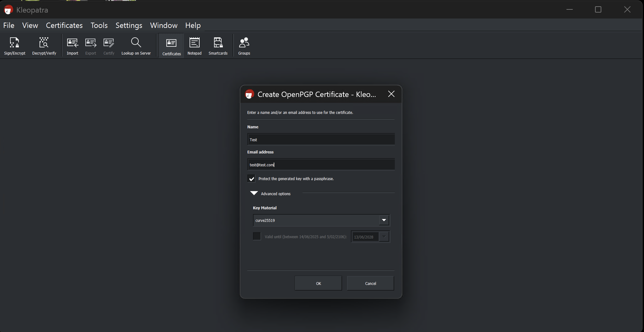
Task: Open the Sign/Encrypt tool
Action: pos(14,46)
